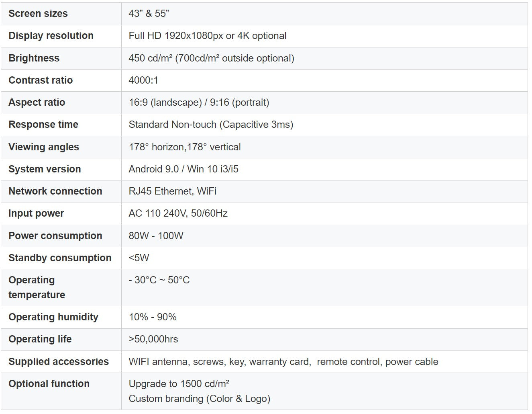Click the "System version" label
This screenshot has height=414, width=532.
pos(45,169)
